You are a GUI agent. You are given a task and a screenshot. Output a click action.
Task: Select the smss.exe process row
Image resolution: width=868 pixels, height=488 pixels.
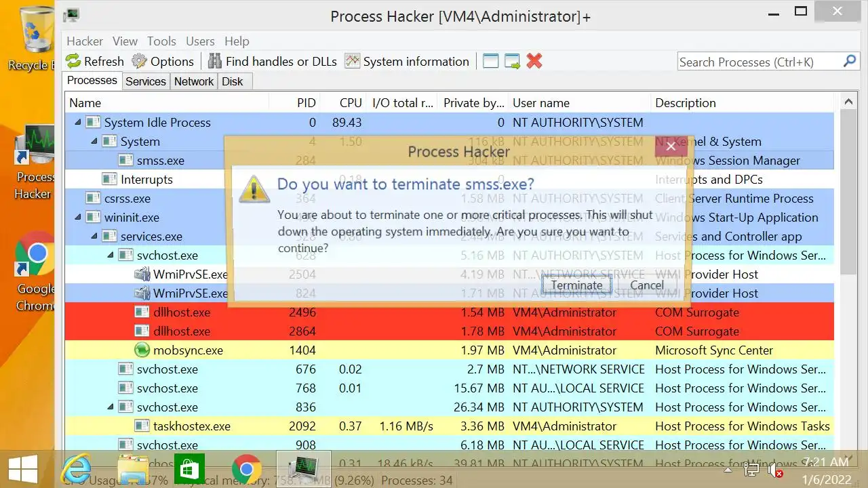tap(450, 161)
